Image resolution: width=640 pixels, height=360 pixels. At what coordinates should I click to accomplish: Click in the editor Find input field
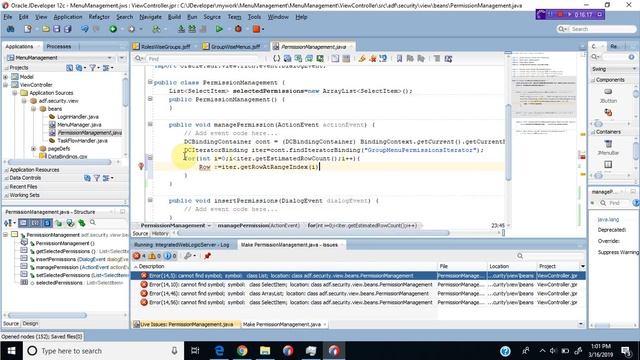click(204, 59)
